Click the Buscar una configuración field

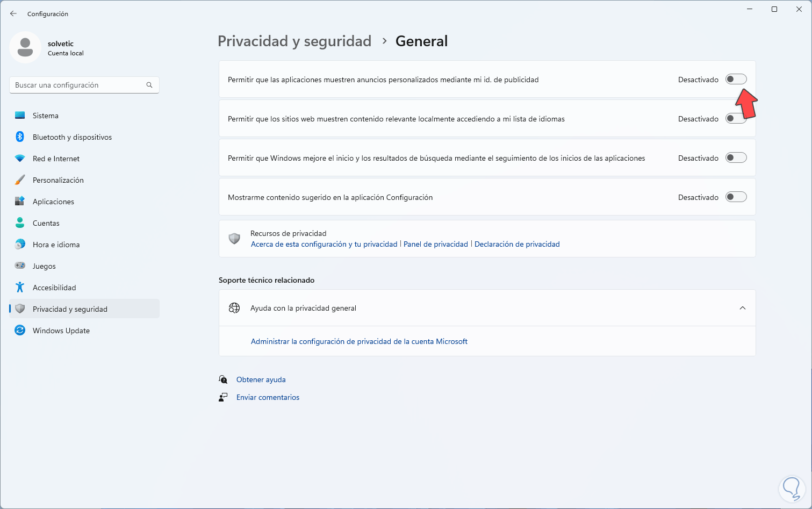[78, 85]
